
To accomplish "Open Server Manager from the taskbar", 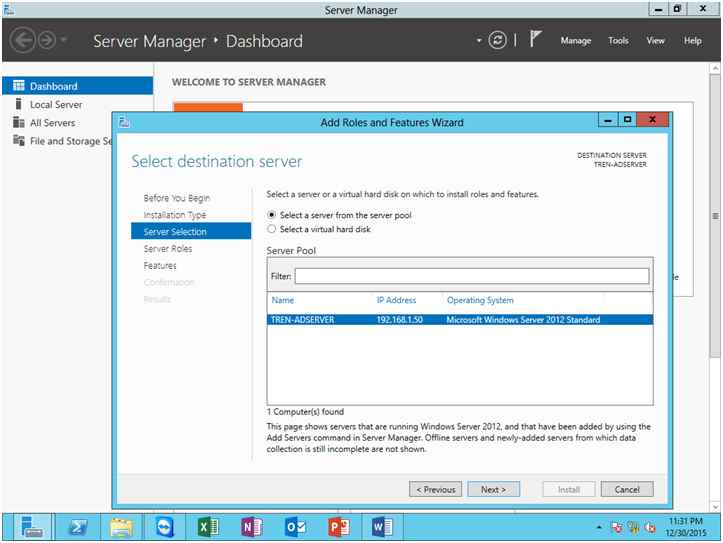I will pos(31,527).
